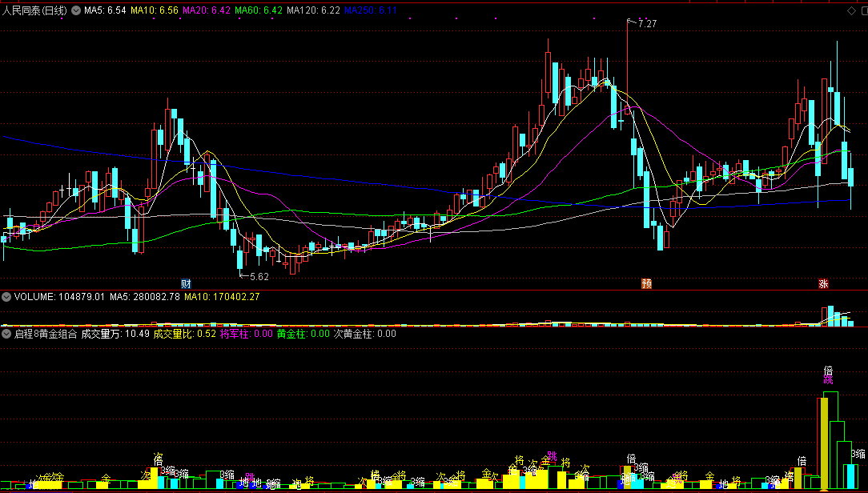Click the 7.27 high price label
The height and width of the screenshot is (493, 868).
(647, 24)
